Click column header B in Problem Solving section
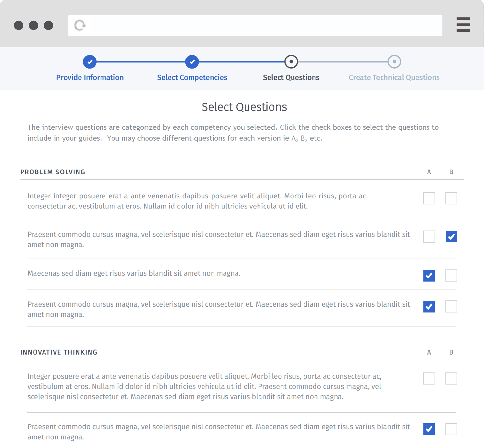This screenshot has height=448, width=484. tap(451, 172)
